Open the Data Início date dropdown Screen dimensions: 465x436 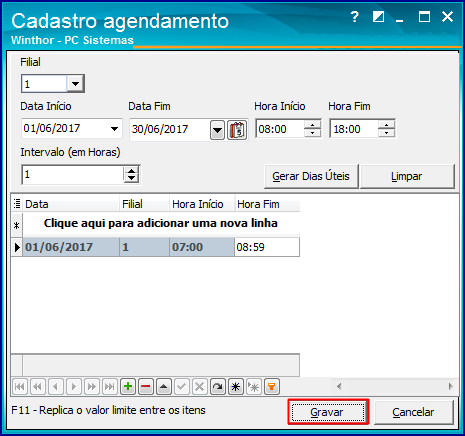(114, 129)
